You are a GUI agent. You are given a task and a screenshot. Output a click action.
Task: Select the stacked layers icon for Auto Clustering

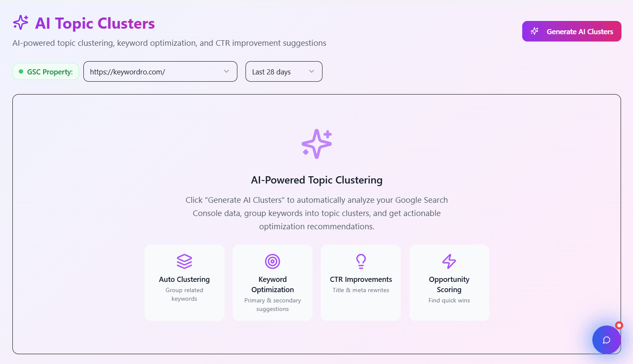coord(184,261)
